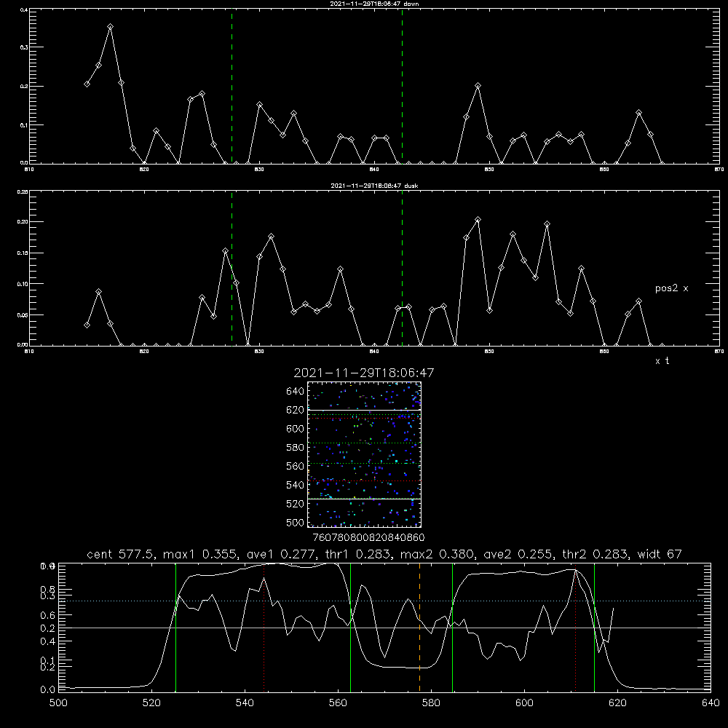
Task: Click the large timestamp title above the pixel image
Action: [364, 373]
